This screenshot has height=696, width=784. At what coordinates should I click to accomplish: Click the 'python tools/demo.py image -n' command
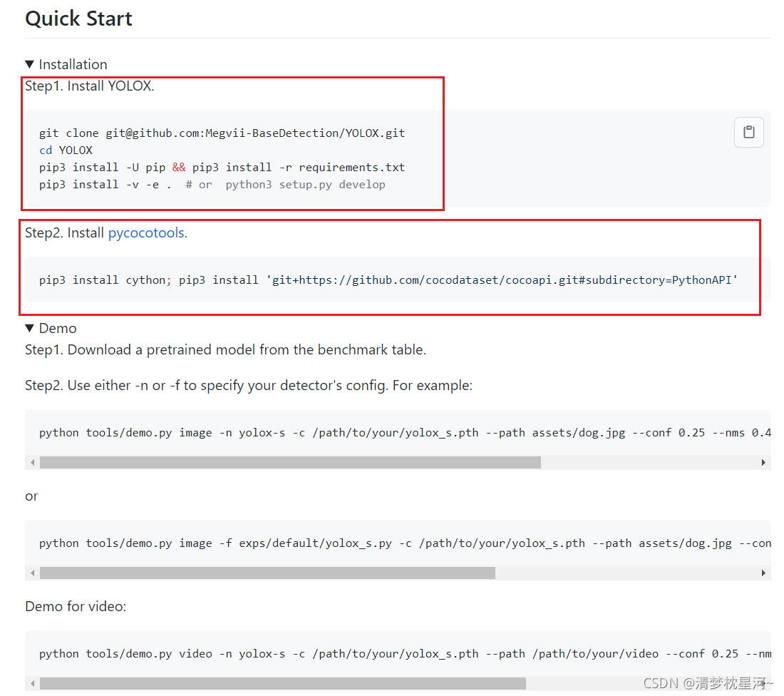click(405, 433)
